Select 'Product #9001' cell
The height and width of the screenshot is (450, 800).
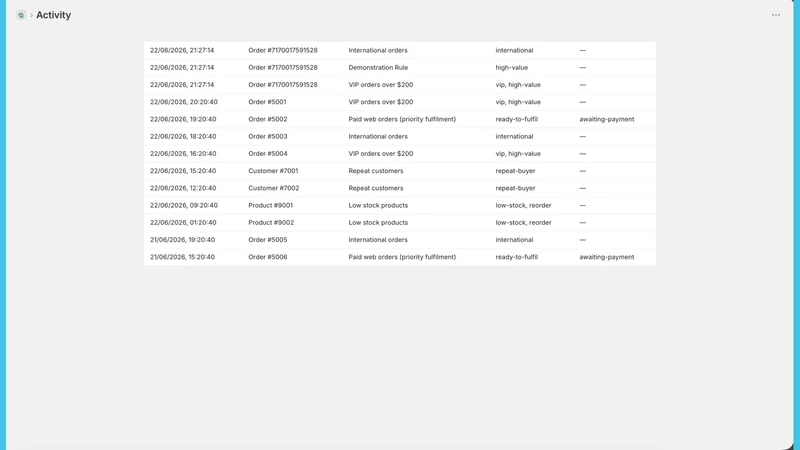click(271, 206)
